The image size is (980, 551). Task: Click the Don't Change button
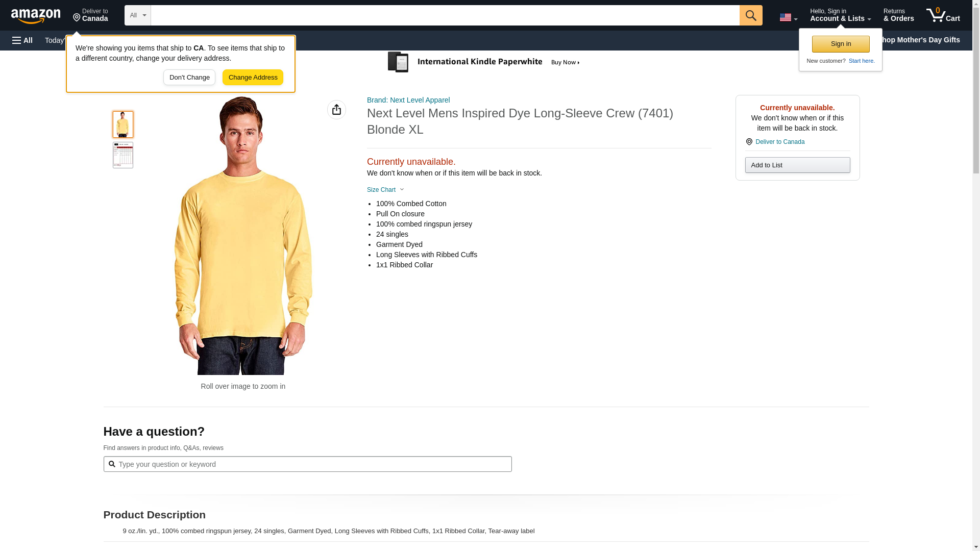[x=189, y=78]
